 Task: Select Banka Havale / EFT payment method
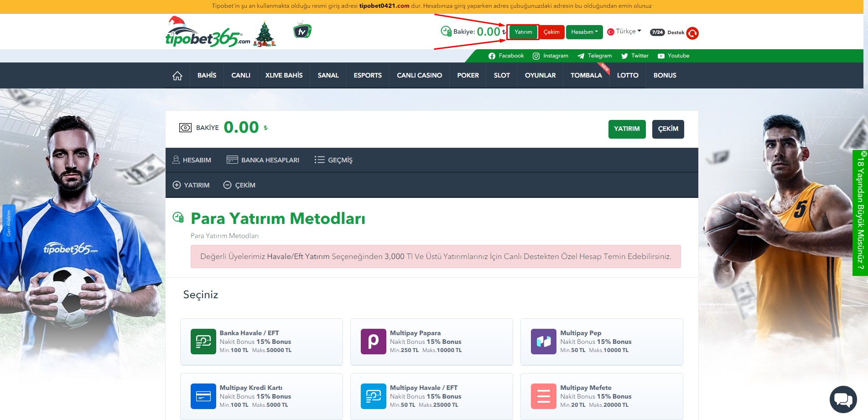261,342
